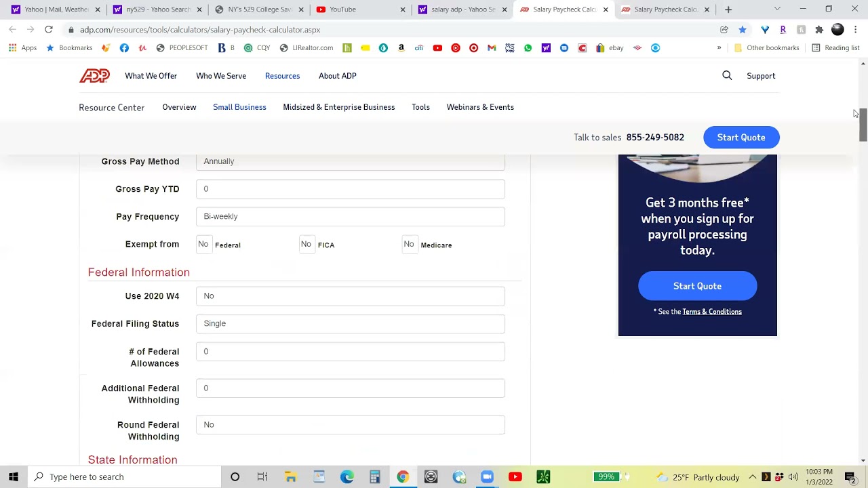
Task: Click the Gross Pay YTD field
Action: [351, 189]
